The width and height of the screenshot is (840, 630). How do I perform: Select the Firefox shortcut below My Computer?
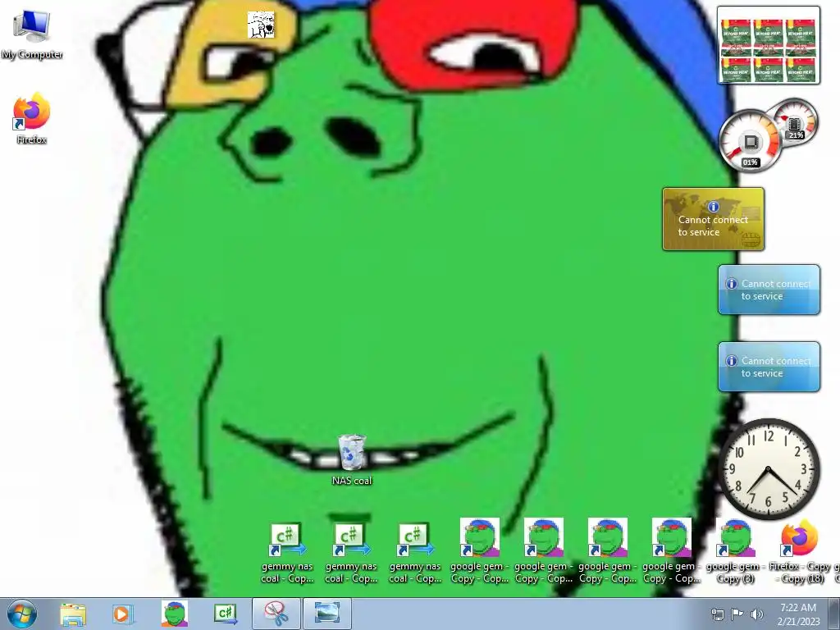pyautogui.click(x=32, y=118)
